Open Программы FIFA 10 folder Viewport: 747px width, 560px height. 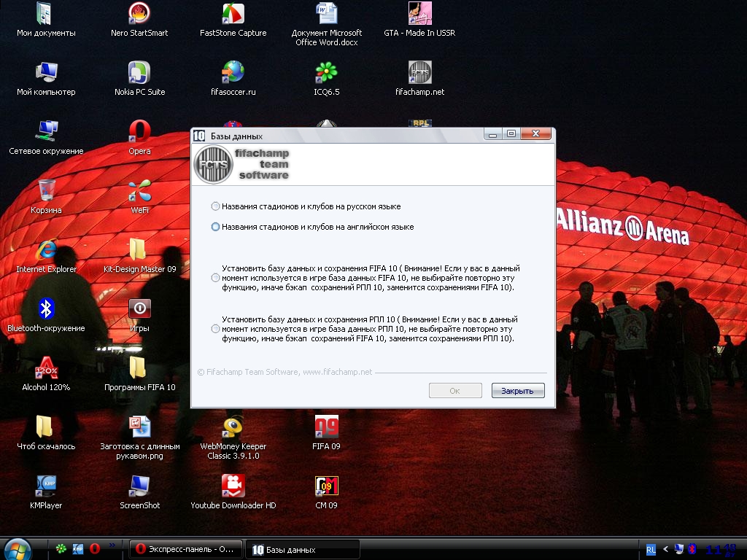pos(139,374)
